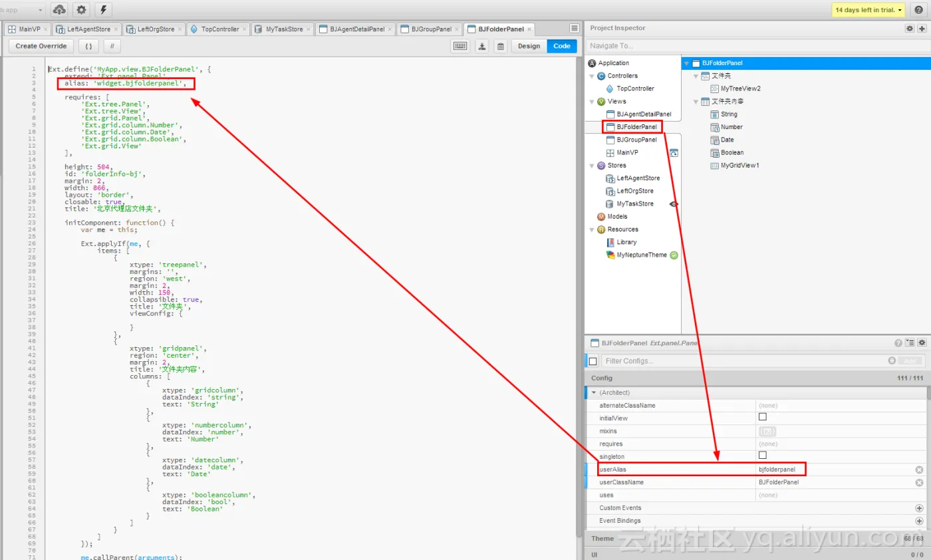Select the Date column node
Screen dimensions: 931x560
[727, 140]
